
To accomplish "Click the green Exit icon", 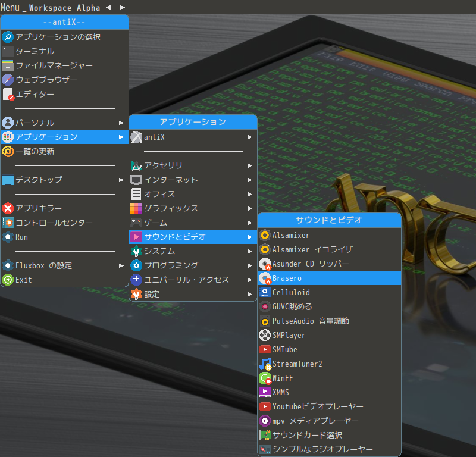I will (8, 280).
